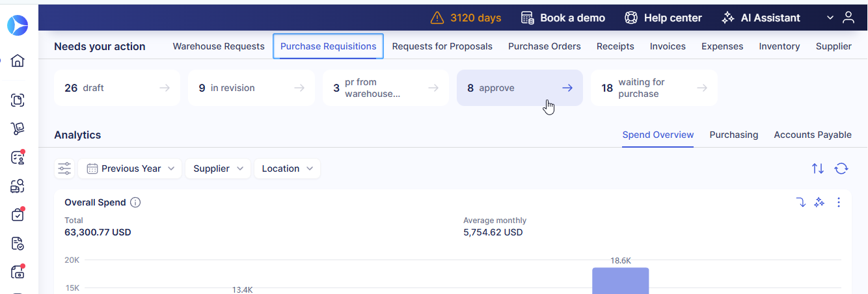Click Overall Spend drill-down arrow icon
The image size is (868, 294).
(801, 202)
